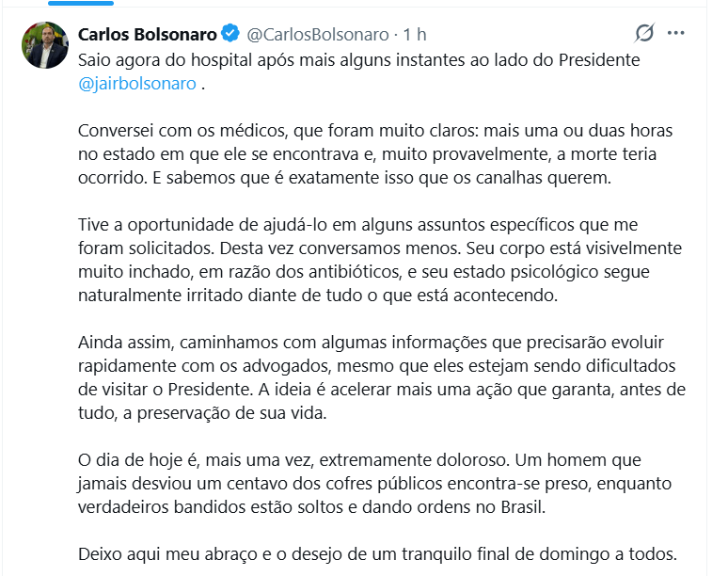
Task: Click the "1 h" post timestamp
Action: 415,35
